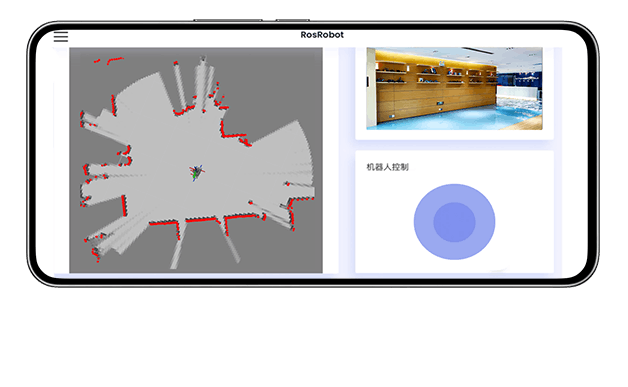Open the hamburger menu
Image resolution: width=628 pixels, height=387 pixels.
click(61, 37)
